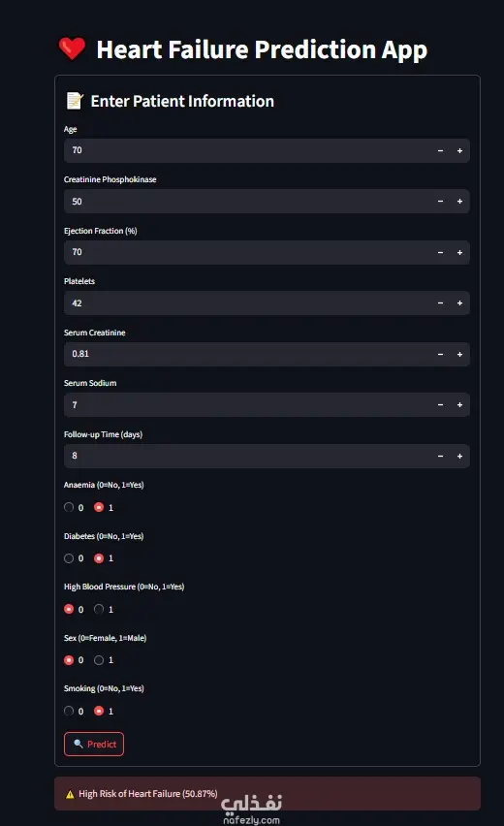The image size is (504, 826).
Task: Click into the Platelets input field
Action: click(x=247, y=302)
